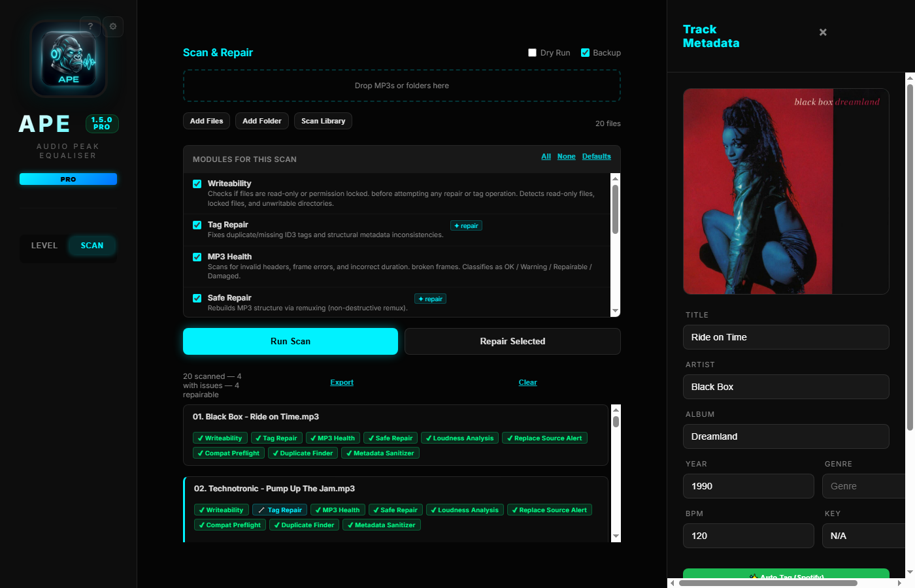Screen dimensions: 915x588
Task: Restore modules with the Defaults link
Action: pos(597,157)
